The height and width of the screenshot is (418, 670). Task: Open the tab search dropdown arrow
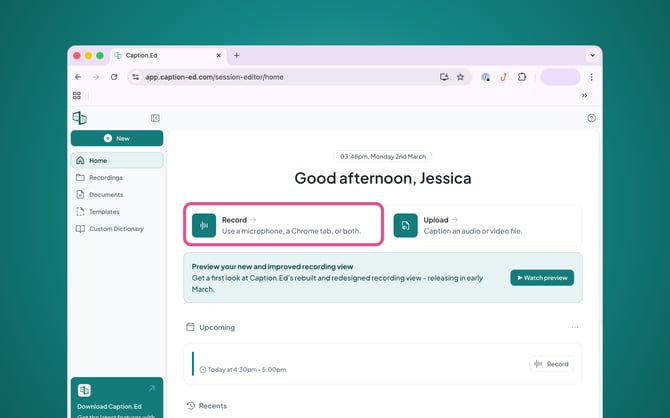(x=591, y=55)
